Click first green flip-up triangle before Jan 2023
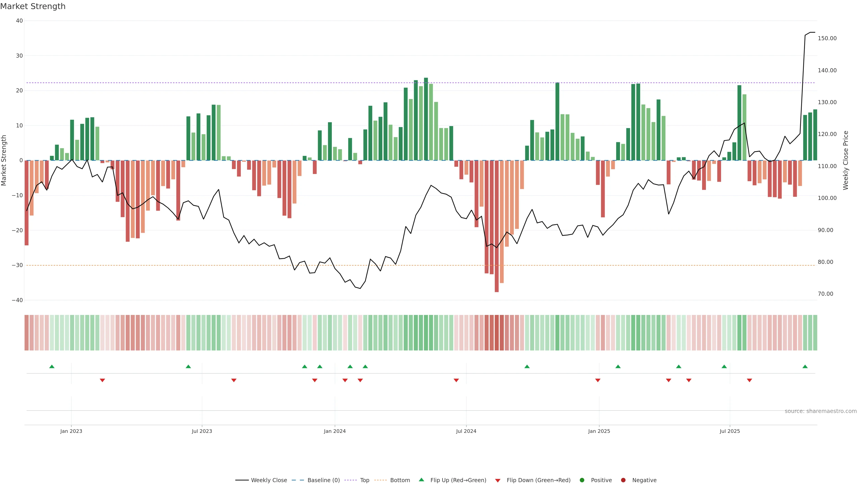Viewport: 868px width, 488px height. pos(52,366)
